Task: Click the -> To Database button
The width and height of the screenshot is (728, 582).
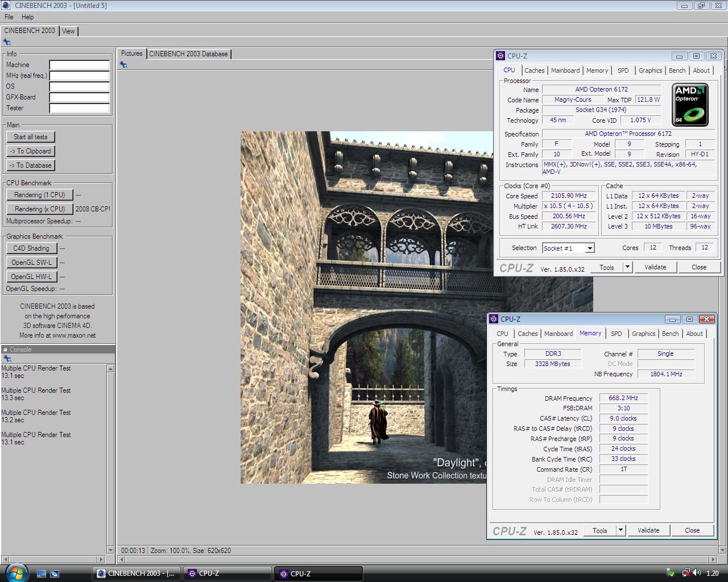Action: tap(31, 165)
